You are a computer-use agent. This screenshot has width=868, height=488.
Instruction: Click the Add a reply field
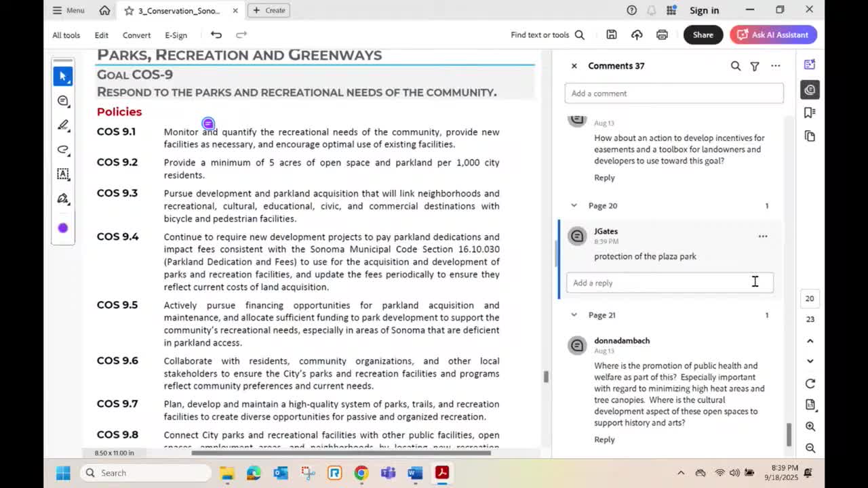click(670, 283)
